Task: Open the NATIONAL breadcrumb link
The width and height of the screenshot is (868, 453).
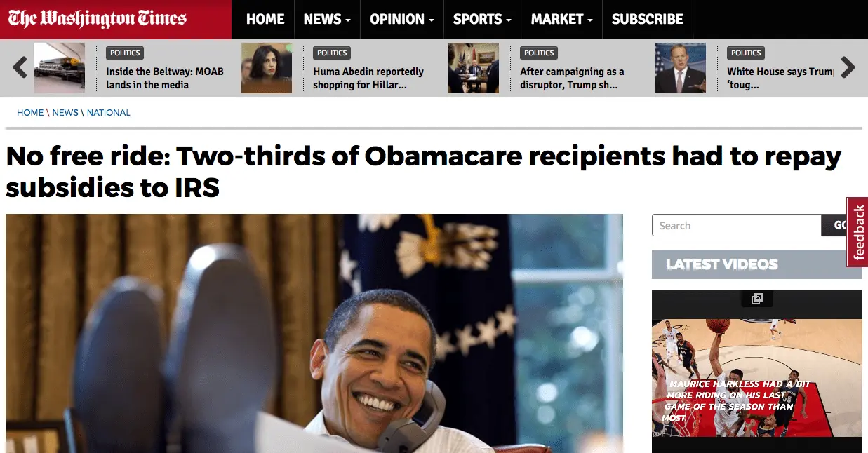Action: [109, 112]
